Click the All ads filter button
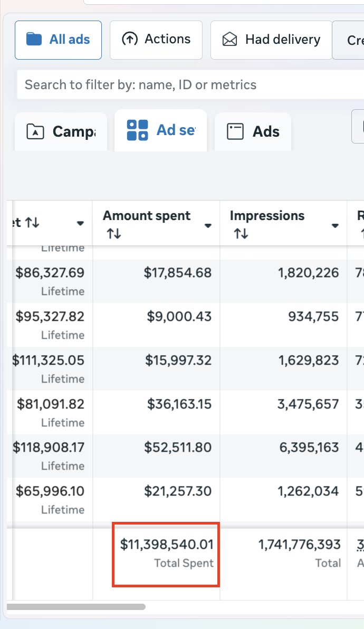Image resolution: width=364 pixels, height=629 pixels. [x=58, y=39]
